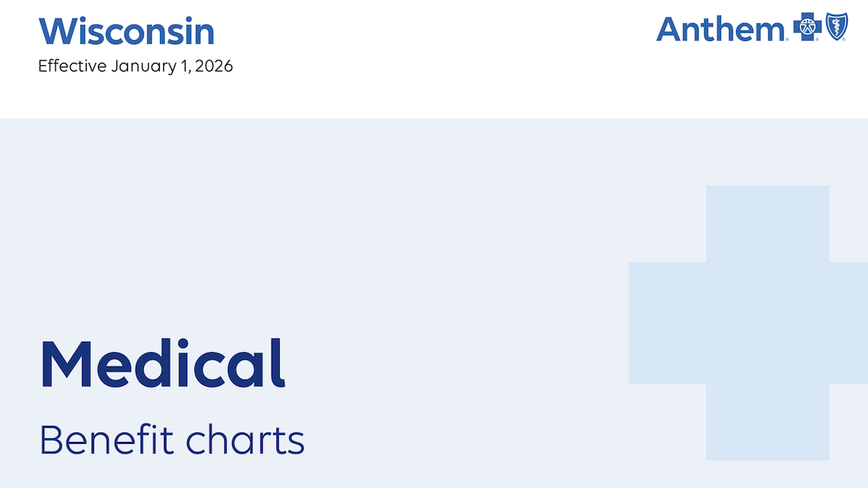868x488 pixels.
Task: Click the word "Effective" under Wisconsin
Action: point(72,66)
